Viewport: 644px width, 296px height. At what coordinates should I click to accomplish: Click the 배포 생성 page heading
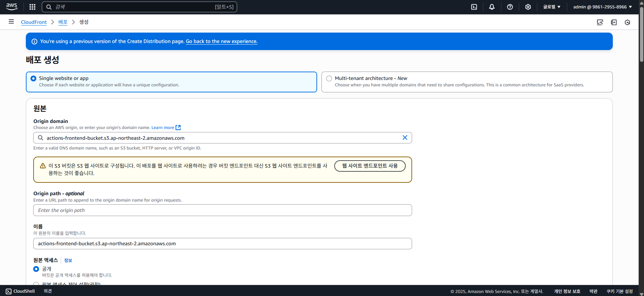tap(43, 60)
